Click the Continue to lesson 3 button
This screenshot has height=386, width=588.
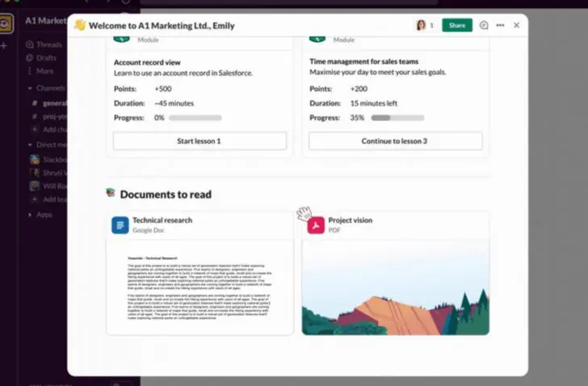395,141
